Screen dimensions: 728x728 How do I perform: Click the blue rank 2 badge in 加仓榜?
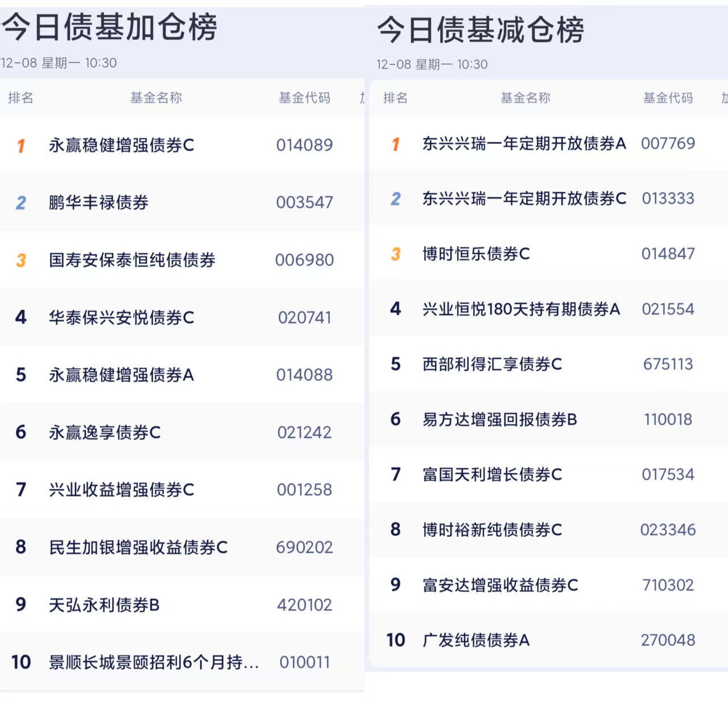click(21, 203)
